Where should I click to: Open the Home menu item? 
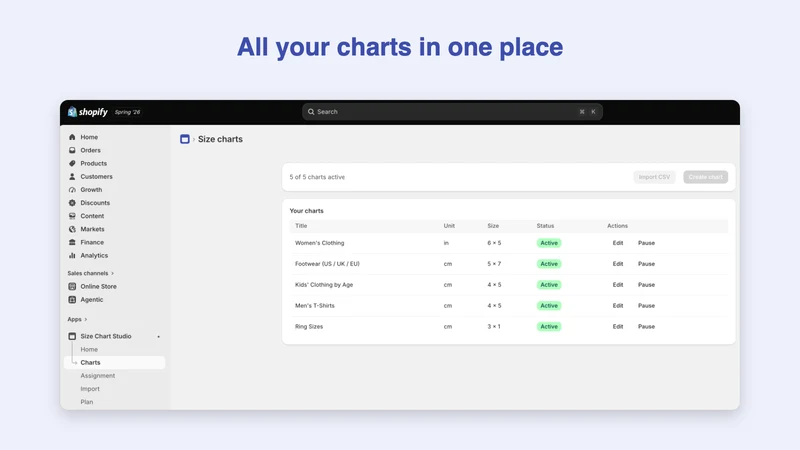89,137
